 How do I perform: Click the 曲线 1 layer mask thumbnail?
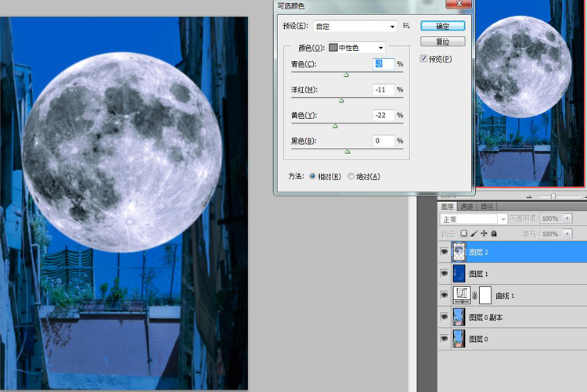pos(485,296)
